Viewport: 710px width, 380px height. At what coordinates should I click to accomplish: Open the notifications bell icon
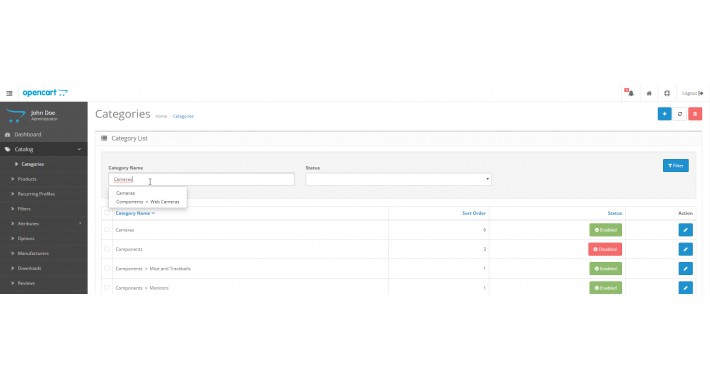point(630,93)
